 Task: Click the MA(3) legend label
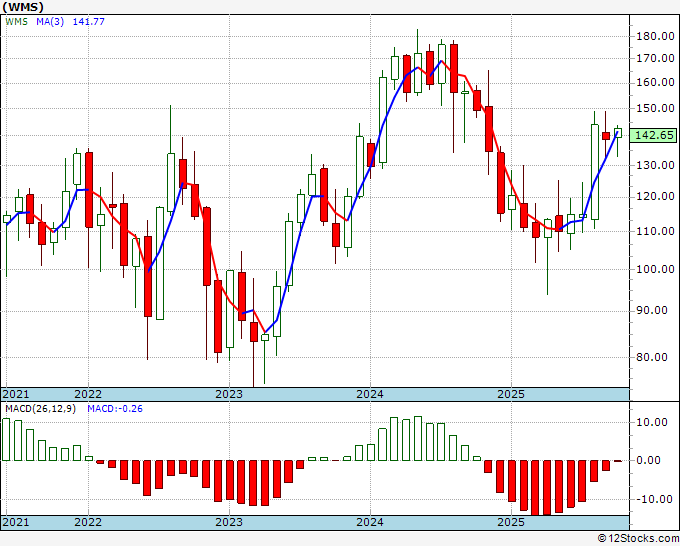[x=50, y=21]
